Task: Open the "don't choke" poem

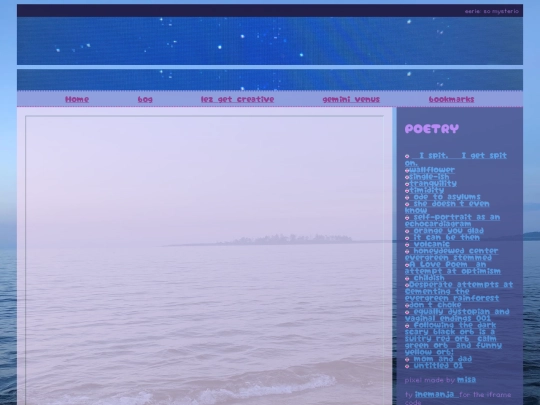Action: [435, 305]
